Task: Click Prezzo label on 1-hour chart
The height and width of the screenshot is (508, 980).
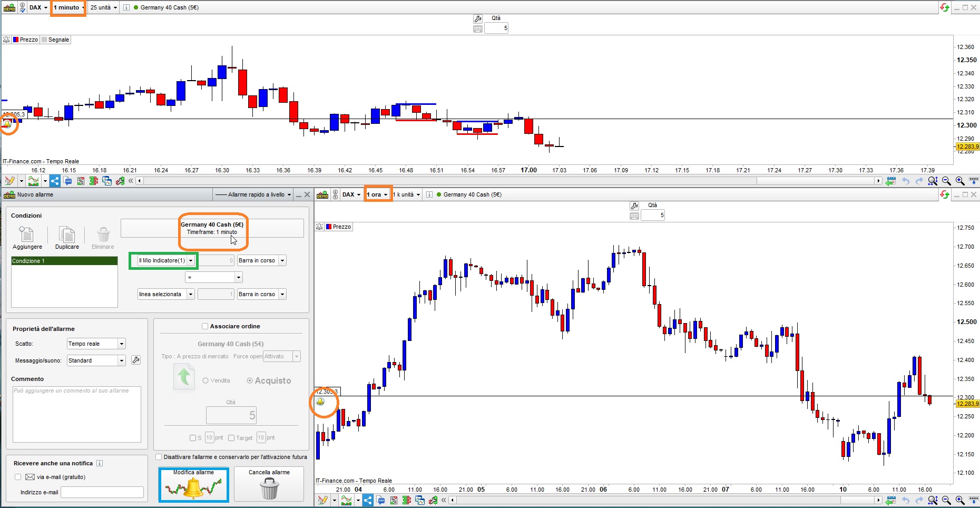Action: (341, 227)
